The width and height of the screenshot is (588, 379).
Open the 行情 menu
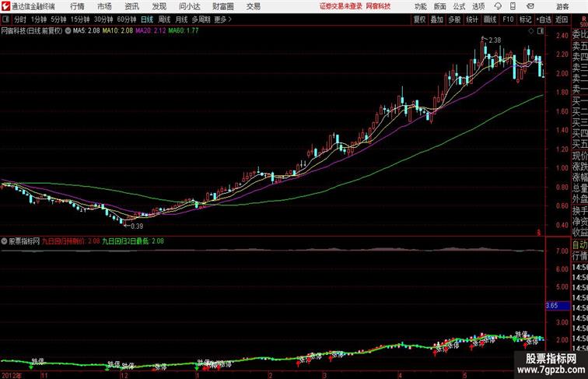77,6
